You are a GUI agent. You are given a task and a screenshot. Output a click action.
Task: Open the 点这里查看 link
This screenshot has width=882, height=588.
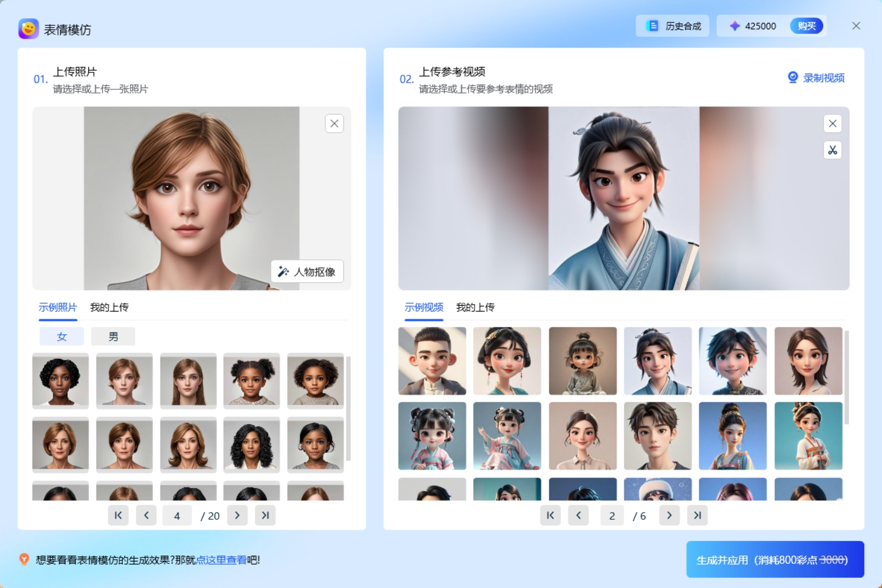click(221, 560)
